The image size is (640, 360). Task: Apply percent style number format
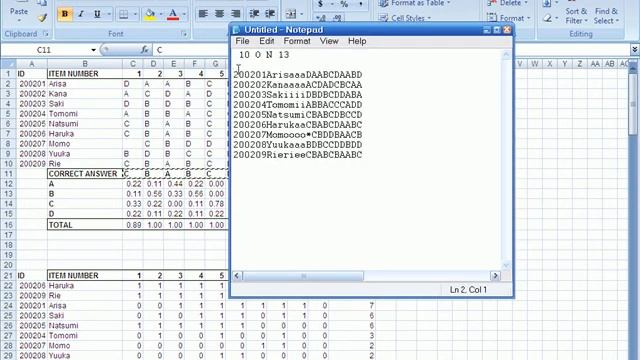[344, 4]
